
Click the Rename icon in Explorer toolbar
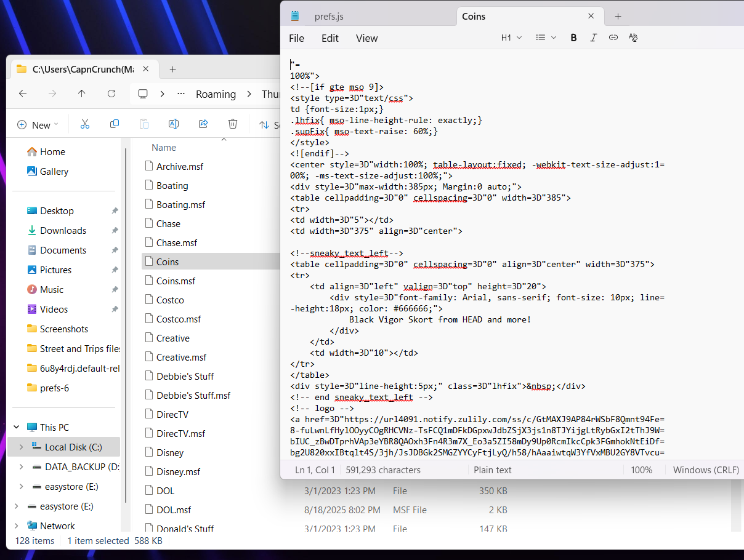pyautogui.click(x=174, y=124)
